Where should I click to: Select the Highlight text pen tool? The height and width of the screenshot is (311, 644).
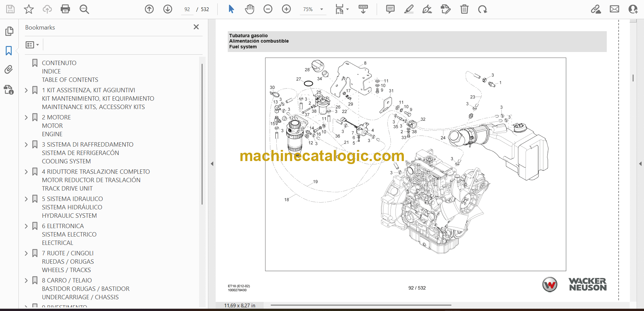click(x=409, y=9)
